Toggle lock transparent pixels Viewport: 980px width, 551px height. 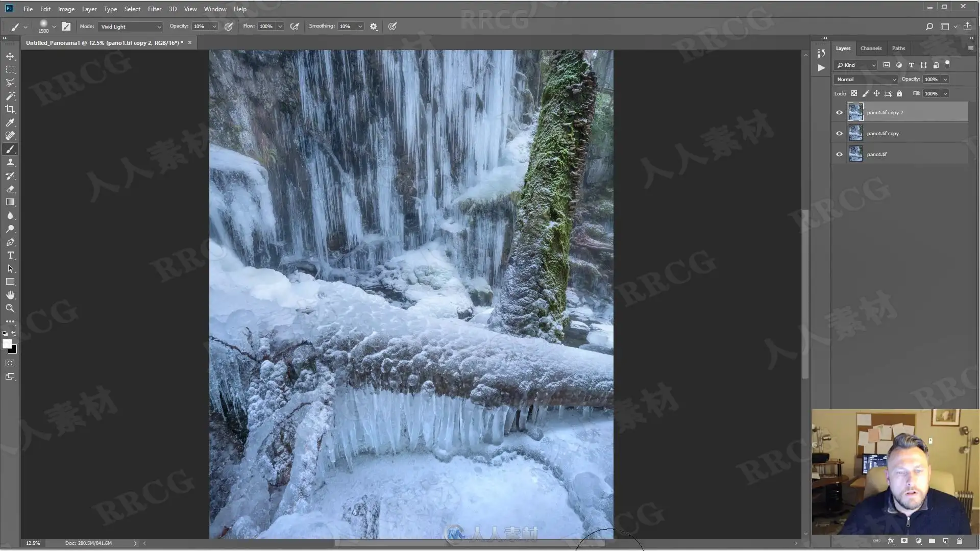click(x=854, y=93)
